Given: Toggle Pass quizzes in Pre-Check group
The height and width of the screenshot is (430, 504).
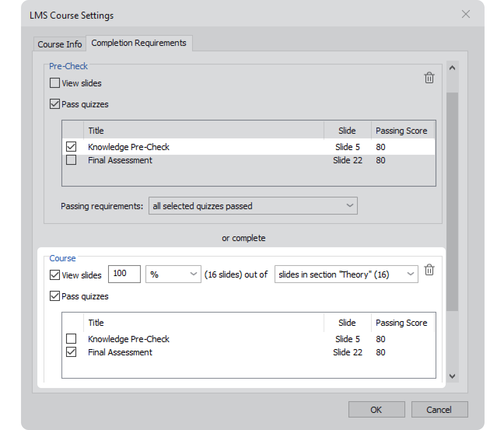Looking at the screenshot, I should pos(55,104).
